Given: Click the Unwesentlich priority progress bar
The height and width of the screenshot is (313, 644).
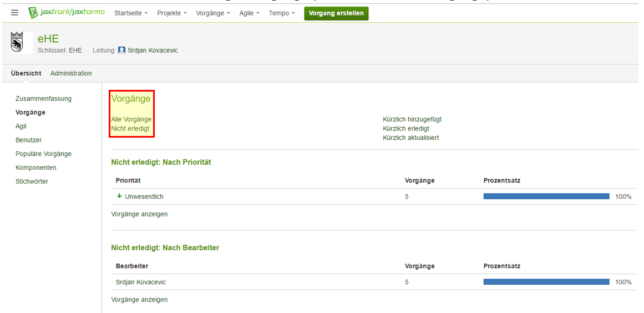Looking at the screenshot, I should [546, 196].
